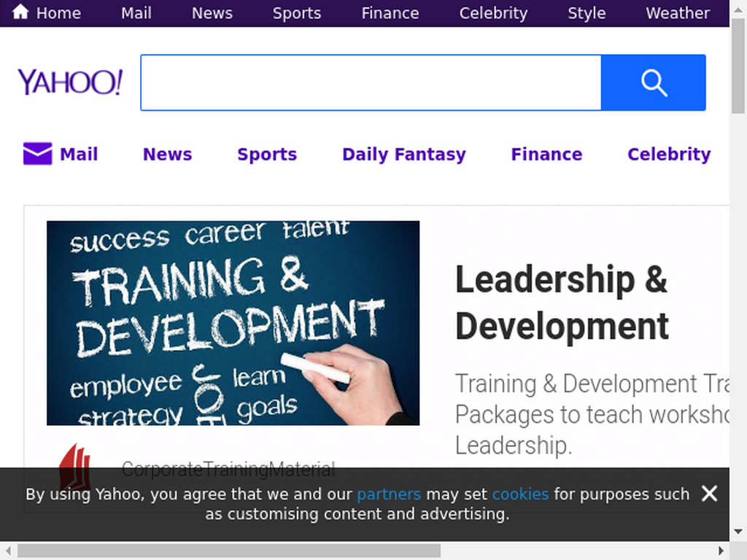The width and height of the screenshot is (747, 560).
Task: Open Weather in the top navigation bar
Action: click(678, 13)
